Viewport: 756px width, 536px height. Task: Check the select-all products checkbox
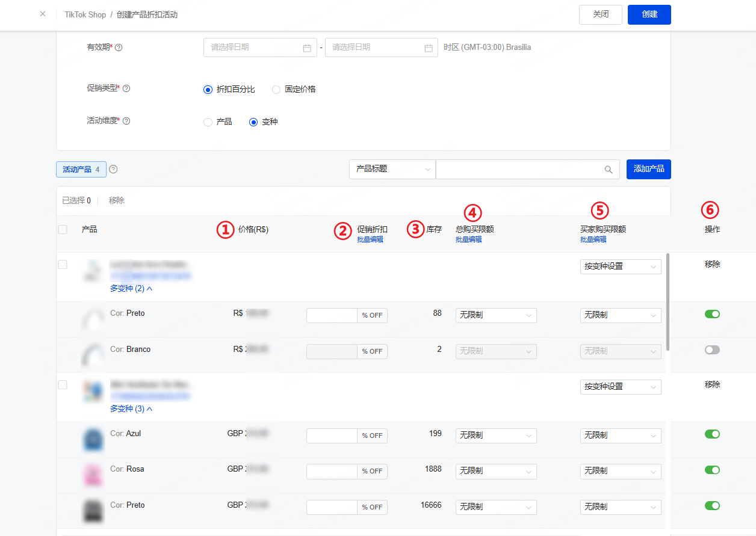[63, 229]
